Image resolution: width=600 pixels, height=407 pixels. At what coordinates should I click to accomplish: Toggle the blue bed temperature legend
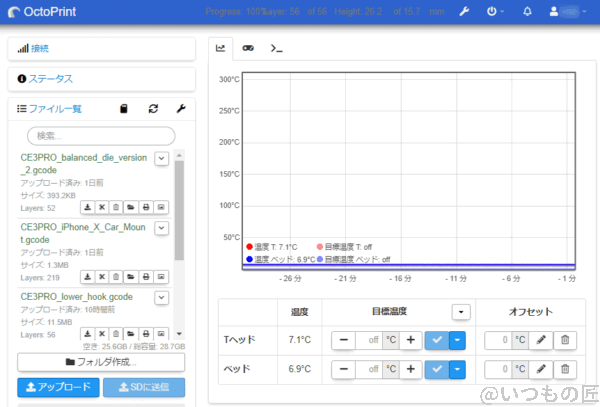(x=250, y=259)
